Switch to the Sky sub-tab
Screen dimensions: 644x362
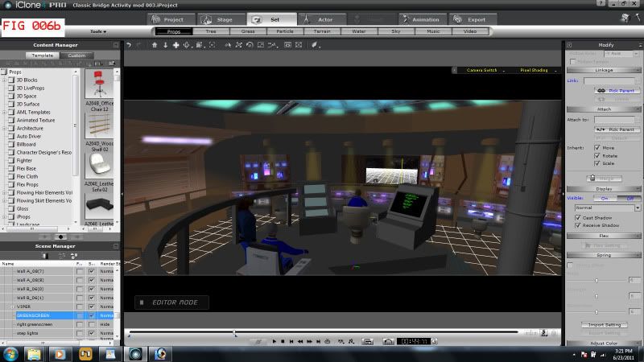point(396,31)
